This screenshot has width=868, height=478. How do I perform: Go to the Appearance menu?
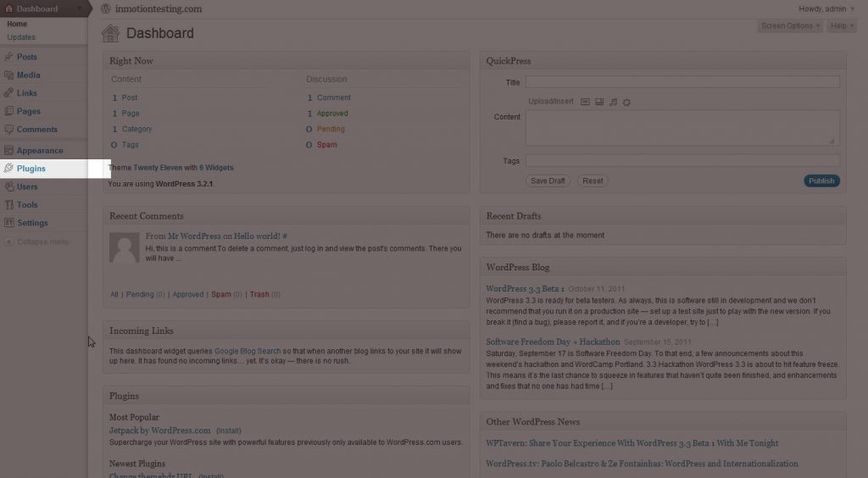pyautogui.click(x=39, y=150)
